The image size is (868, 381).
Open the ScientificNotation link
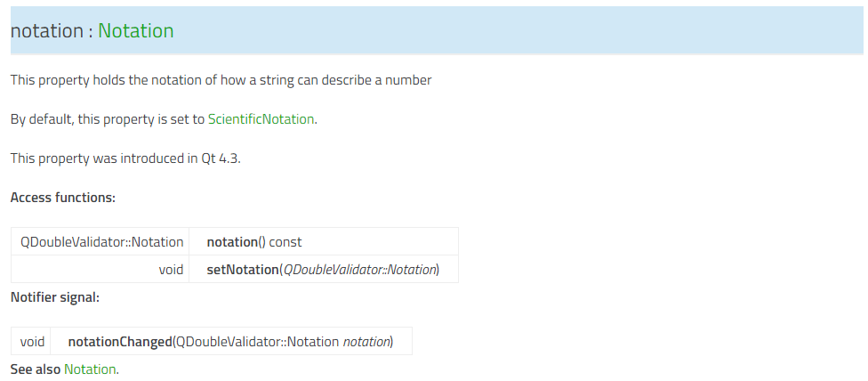point(261,119)
